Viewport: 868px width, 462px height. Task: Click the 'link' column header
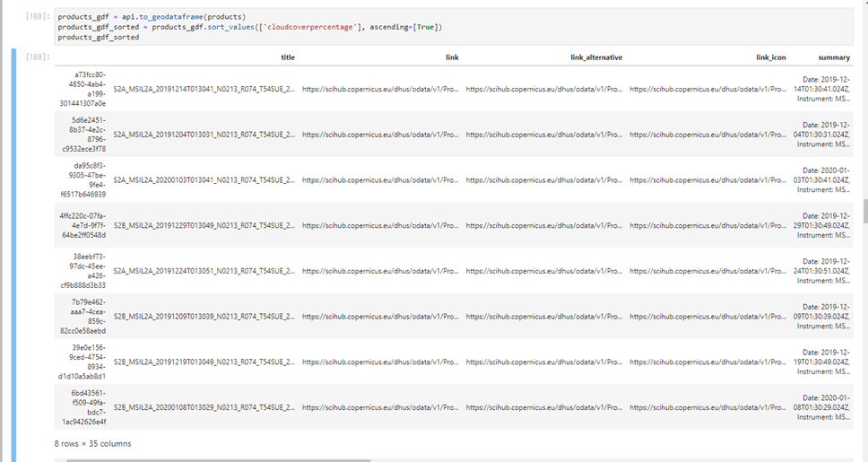point(452,57)
